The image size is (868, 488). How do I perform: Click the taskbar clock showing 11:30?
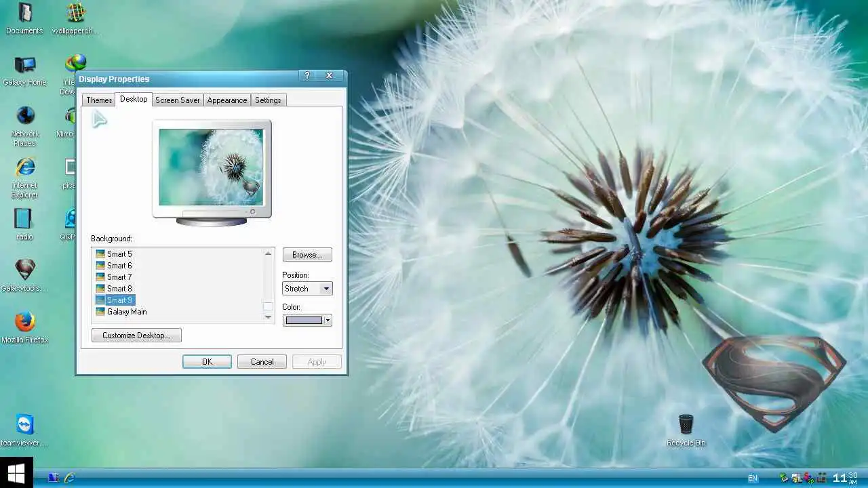point(845,478)
